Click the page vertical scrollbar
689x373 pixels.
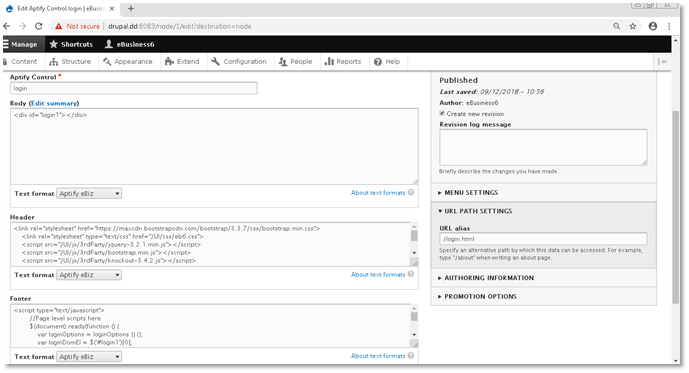pyautogui.click(x=676, y=206)
